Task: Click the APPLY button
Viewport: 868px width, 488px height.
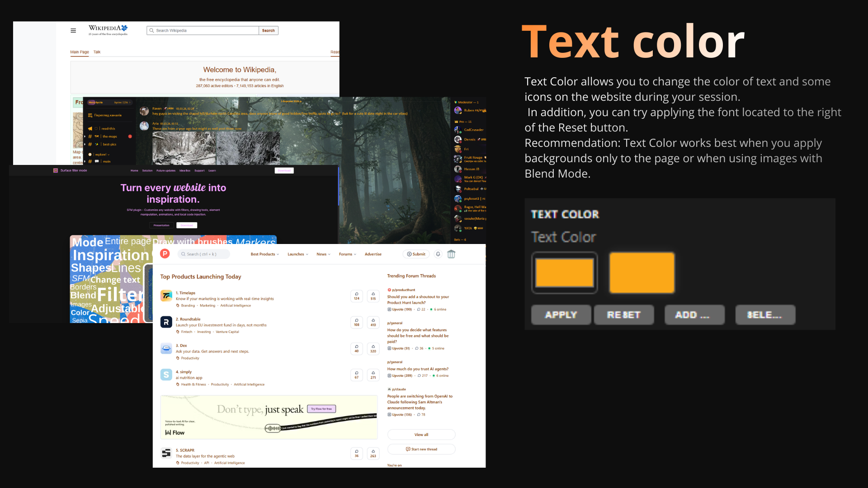Action: (x=561, y=314)
